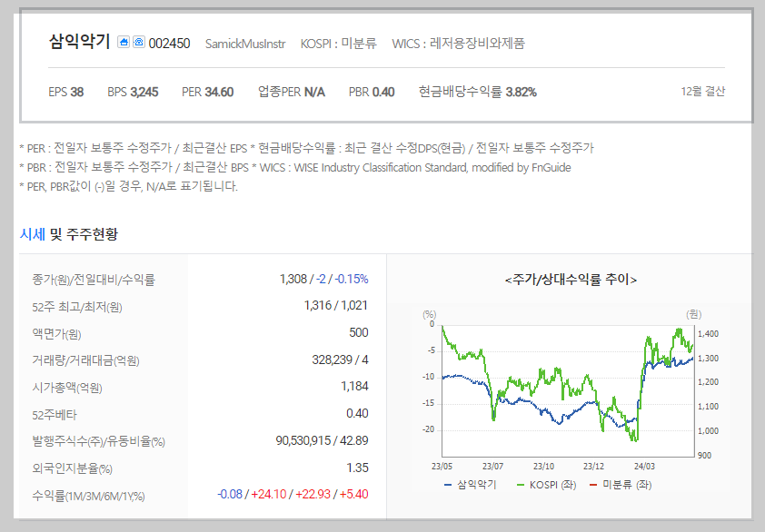Select the stock code 002450
Image resolution: width=765 pixels, height=532 pixels.
(x=169, y=44)
